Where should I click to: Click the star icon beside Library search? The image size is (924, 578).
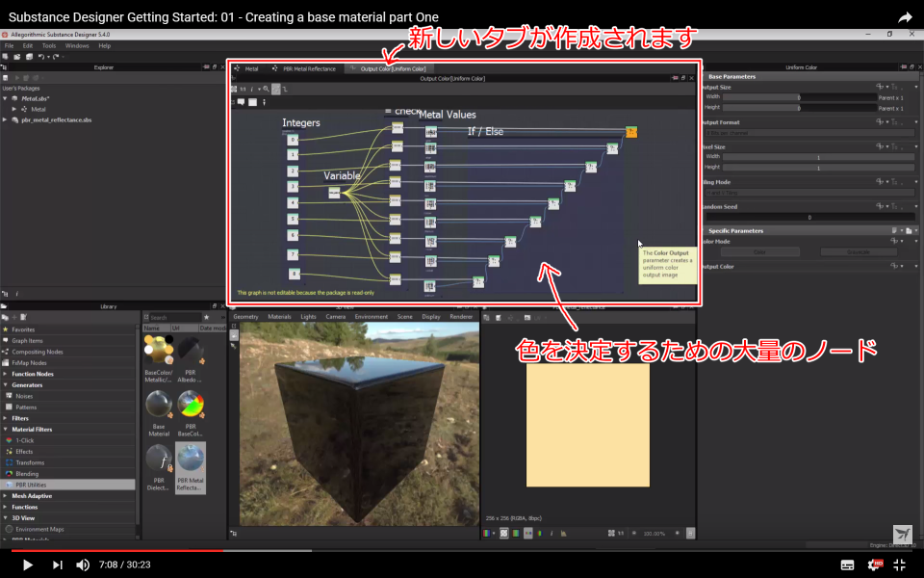click(x=206, y=317)
